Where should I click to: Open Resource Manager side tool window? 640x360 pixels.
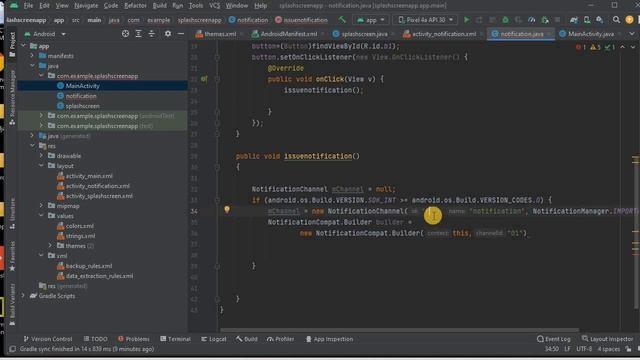[x=12, y=97]
